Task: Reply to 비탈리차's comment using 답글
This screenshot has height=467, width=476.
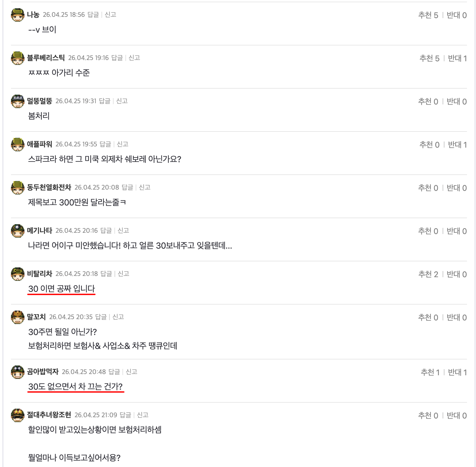Action: pos(107,274)
